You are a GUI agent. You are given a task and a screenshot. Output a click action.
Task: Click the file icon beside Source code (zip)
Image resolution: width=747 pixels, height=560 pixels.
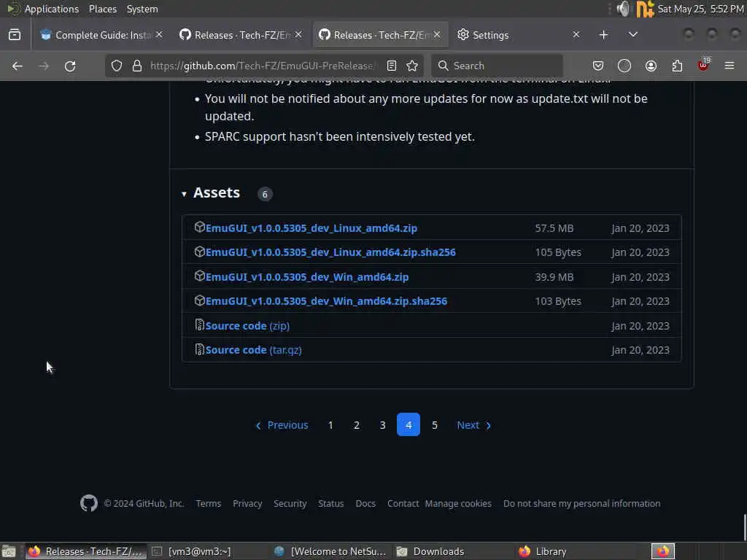[200, 324]
